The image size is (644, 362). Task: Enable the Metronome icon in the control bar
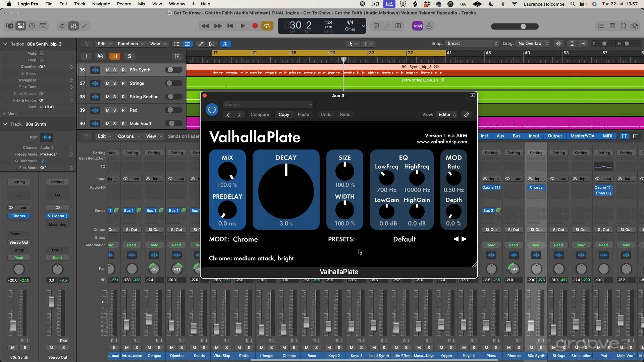[430, 25]
